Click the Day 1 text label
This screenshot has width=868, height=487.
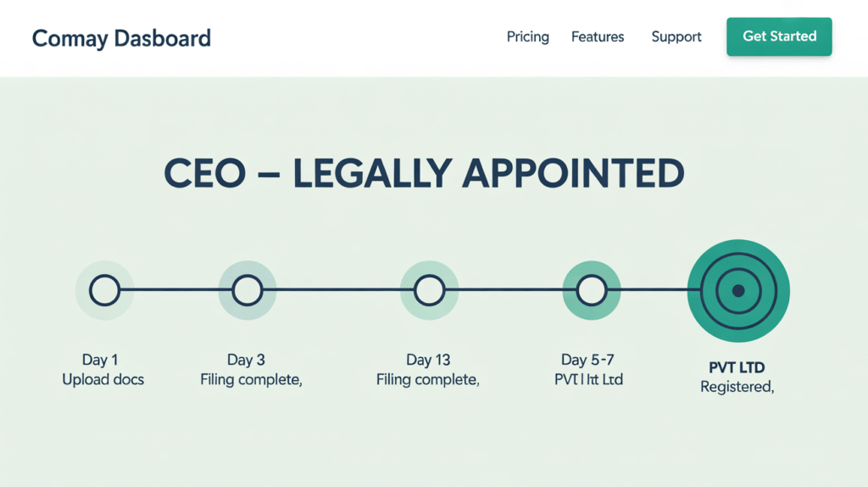tap(100, 360)
